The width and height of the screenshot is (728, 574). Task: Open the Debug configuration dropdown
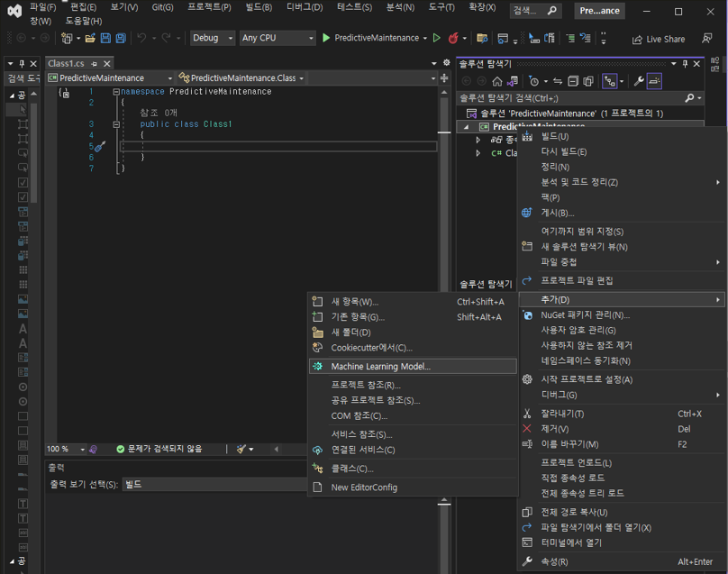click(x=212, y=38)
